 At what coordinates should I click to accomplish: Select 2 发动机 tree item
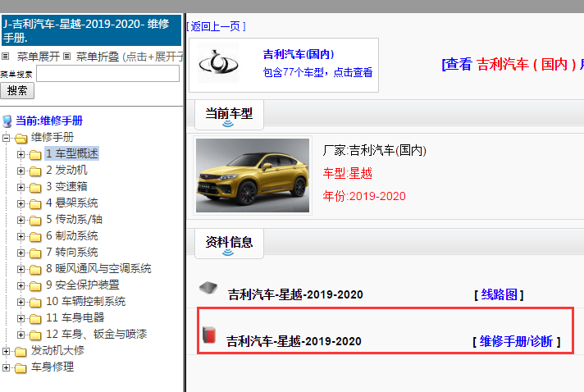click(66, 170)
